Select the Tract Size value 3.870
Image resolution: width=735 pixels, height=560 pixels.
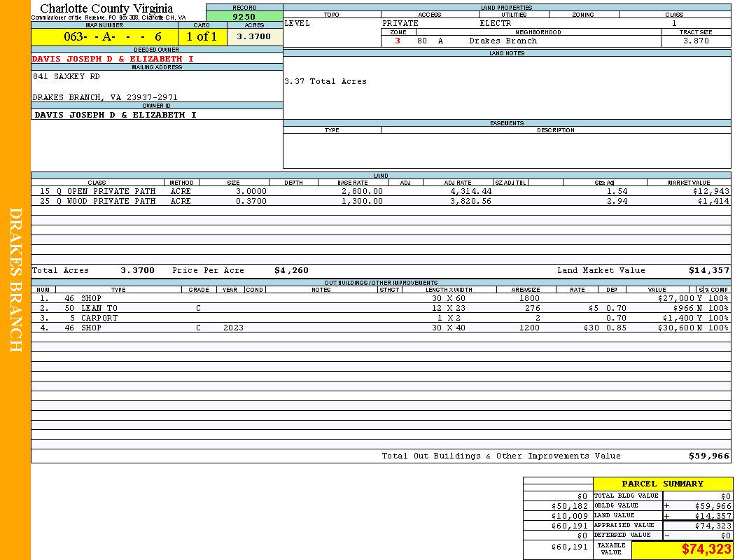pyautogui.click(x=696, y=41)
